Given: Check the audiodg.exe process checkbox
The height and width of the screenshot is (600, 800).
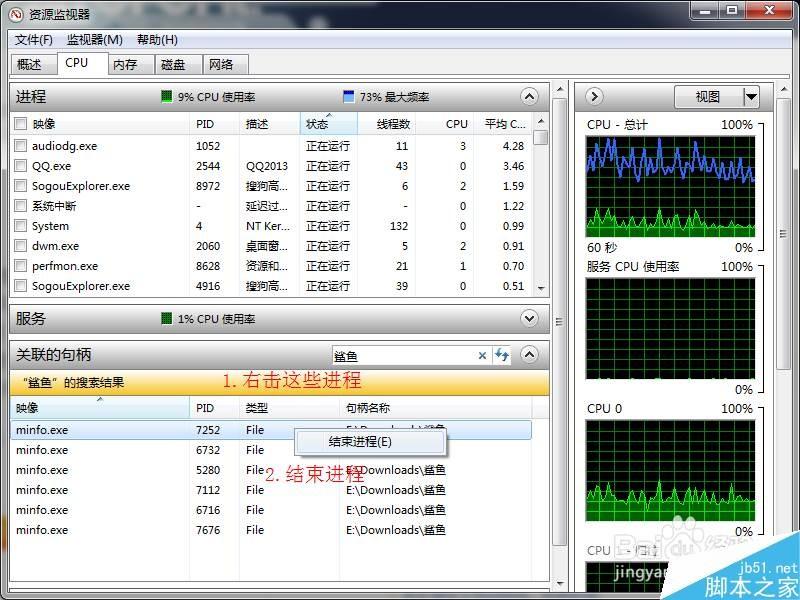Looking at the screenshot, I should pos(18,145).
